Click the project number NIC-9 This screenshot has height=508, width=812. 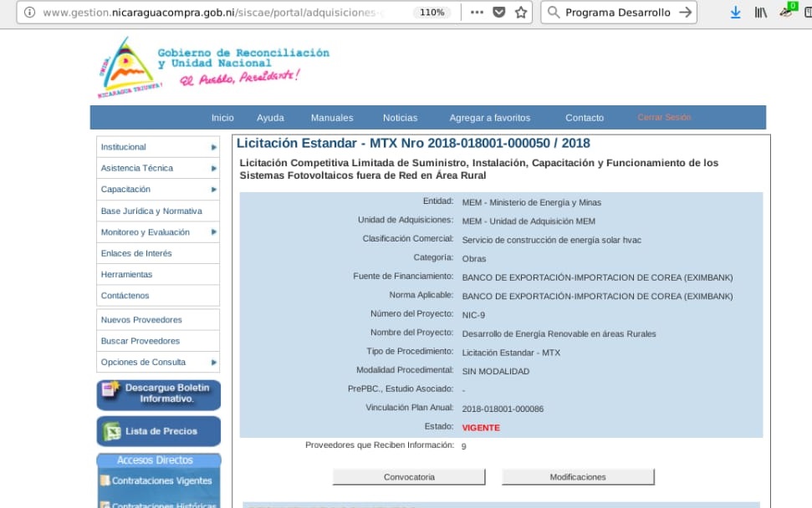tap(473, 315)
